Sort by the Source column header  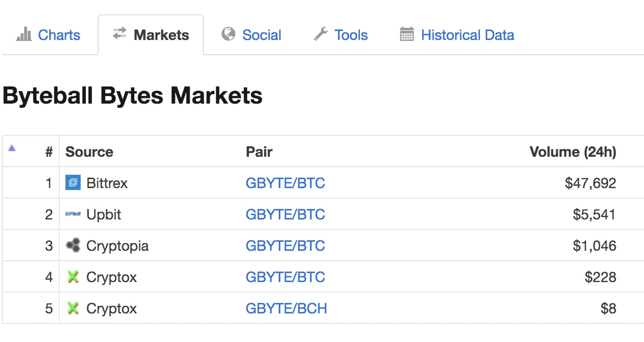pyautogui.click(x=89, y=152)
